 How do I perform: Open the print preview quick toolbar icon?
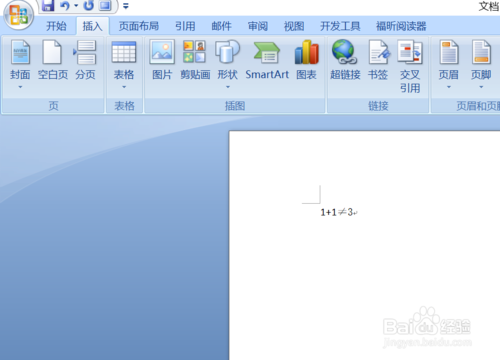pos(105,5)
